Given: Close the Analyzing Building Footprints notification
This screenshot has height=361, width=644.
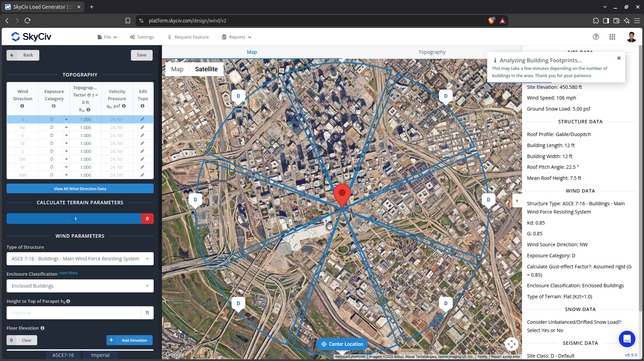Looking at the screenshot, I should click(619, 58).
